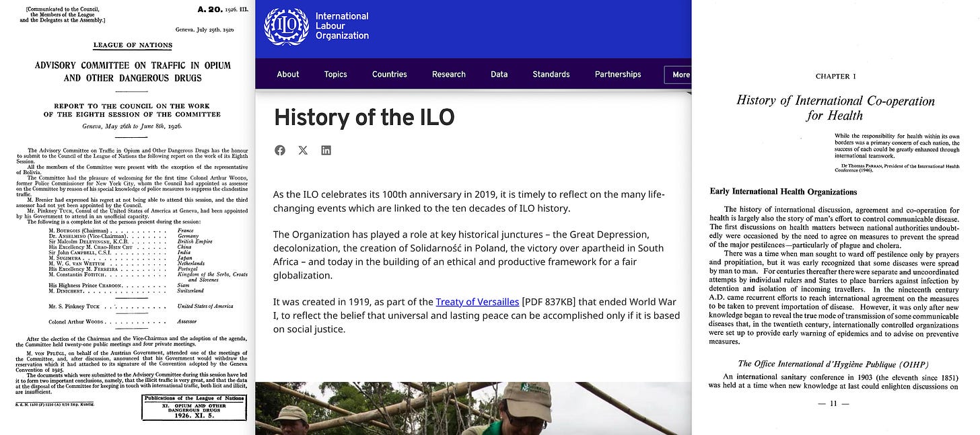Screen dimensions: 980x435
Task: Click the More button in navigation
Action: [678, 75]
